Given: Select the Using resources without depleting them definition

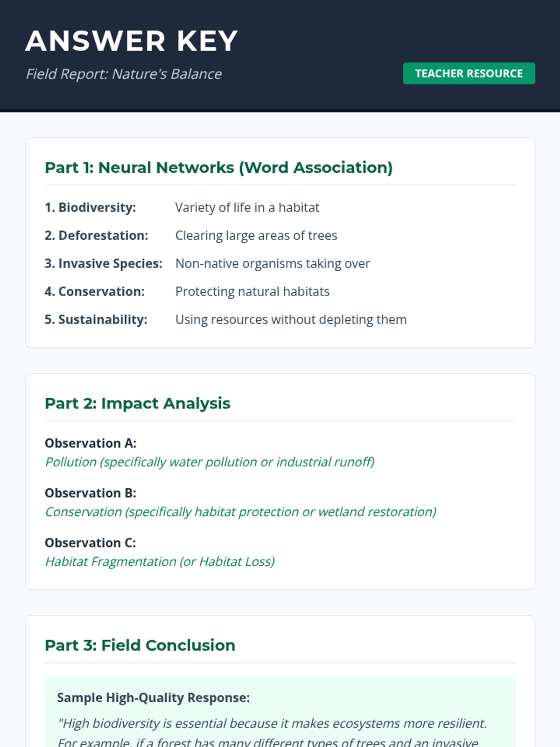Looking at the screenshot, I should [291, 319].
